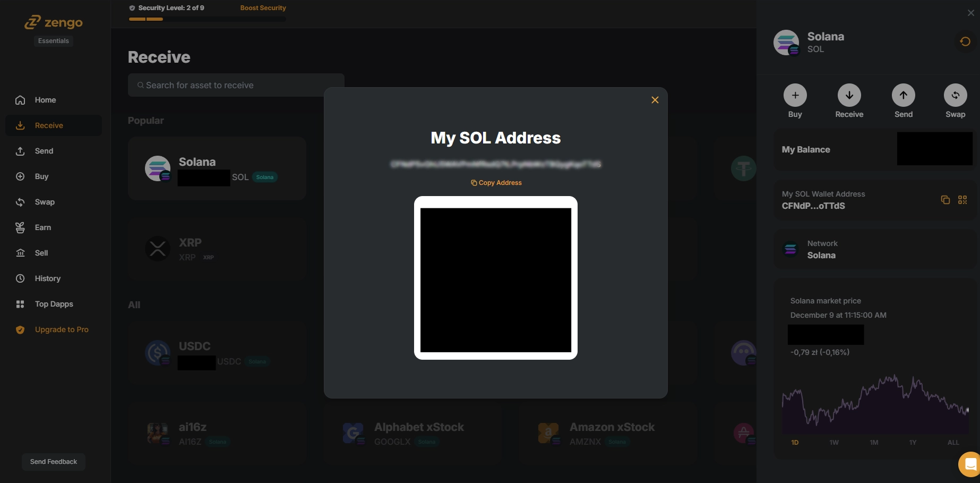Click the Search for asset field
980x483 pixels.
[236, 85]
